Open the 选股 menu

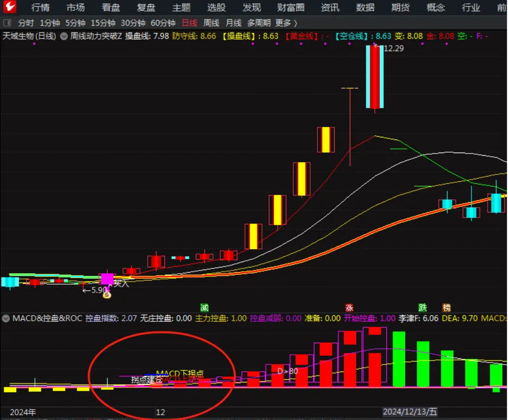tap(216, 7)
